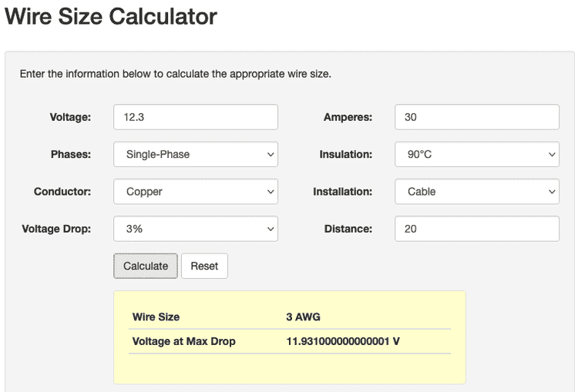Click the "Voltage:" field label

pyautogui.click(x=70, y=117)
